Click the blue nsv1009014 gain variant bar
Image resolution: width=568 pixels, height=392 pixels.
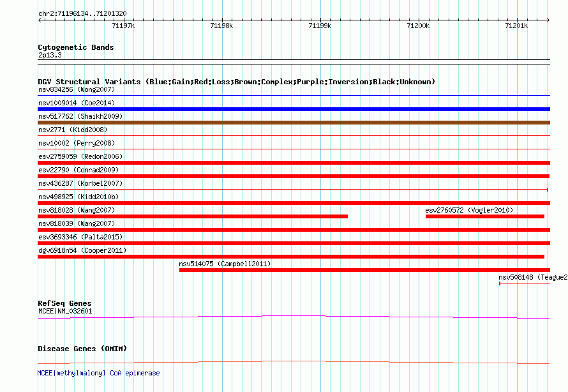coord(294,109)
